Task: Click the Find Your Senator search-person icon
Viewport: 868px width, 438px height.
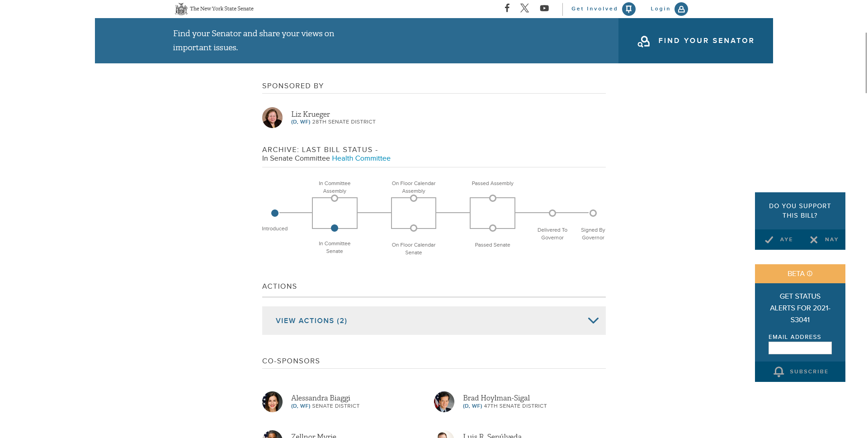Action: 644,41
